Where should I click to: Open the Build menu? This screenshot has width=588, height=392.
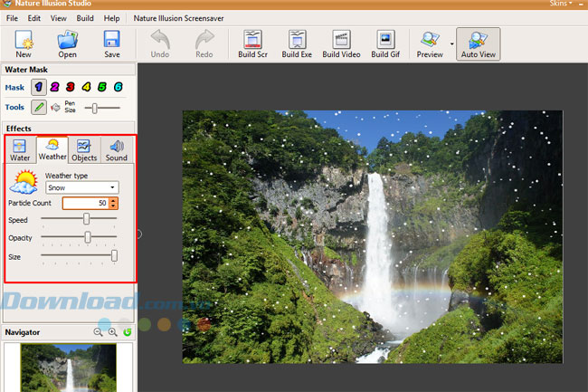pyautogui.click(x=85, y=18)
